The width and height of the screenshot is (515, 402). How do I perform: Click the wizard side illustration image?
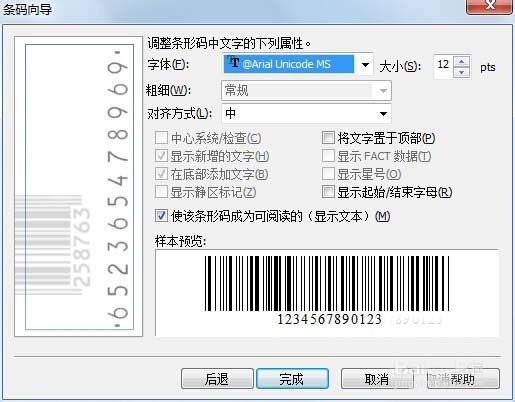point(79,187)
